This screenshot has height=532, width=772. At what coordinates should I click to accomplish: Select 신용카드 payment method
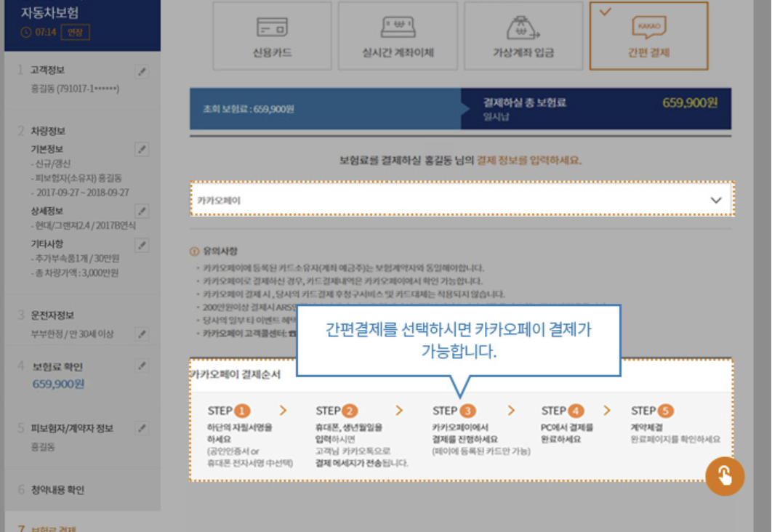(x=273, y=36)
